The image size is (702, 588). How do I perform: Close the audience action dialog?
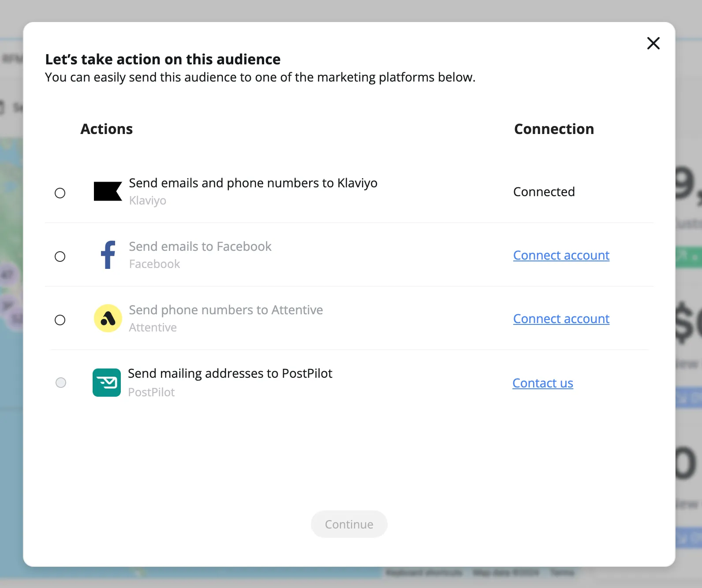click(653, 43)
